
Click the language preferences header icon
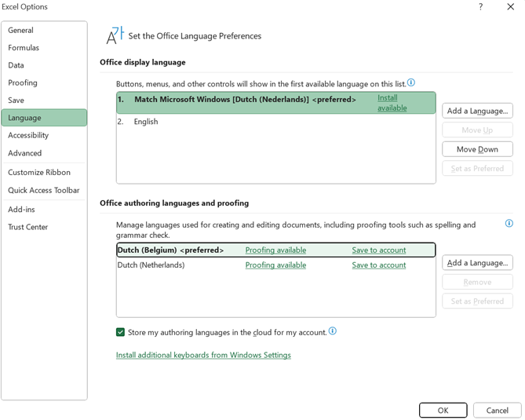tap(115, 35)
